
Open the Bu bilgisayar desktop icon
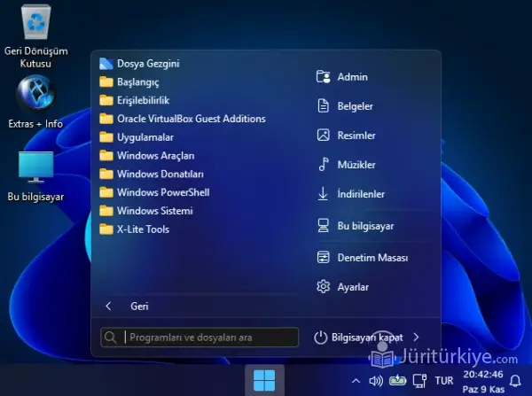click(35, 167)
